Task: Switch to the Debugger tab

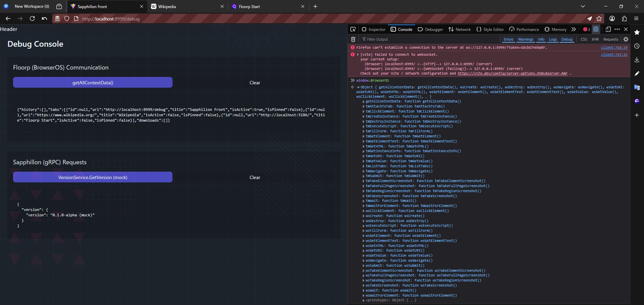Action: (430, 29)
